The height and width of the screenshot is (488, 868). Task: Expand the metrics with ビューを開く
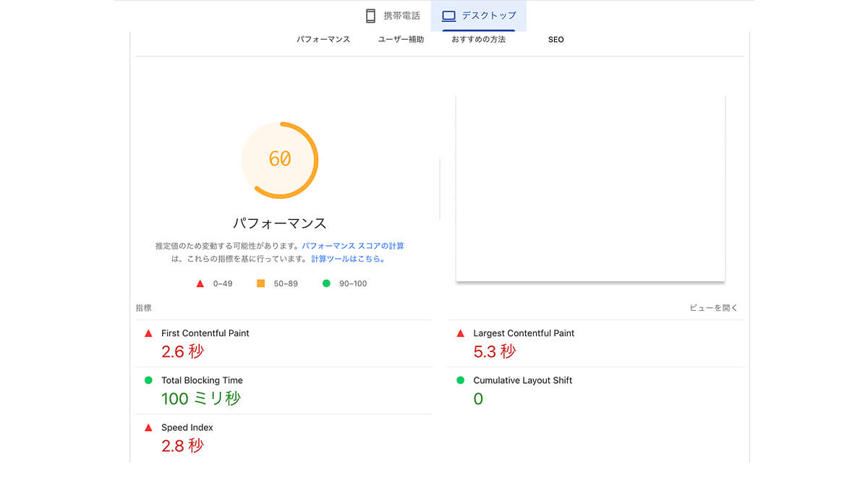713,308
